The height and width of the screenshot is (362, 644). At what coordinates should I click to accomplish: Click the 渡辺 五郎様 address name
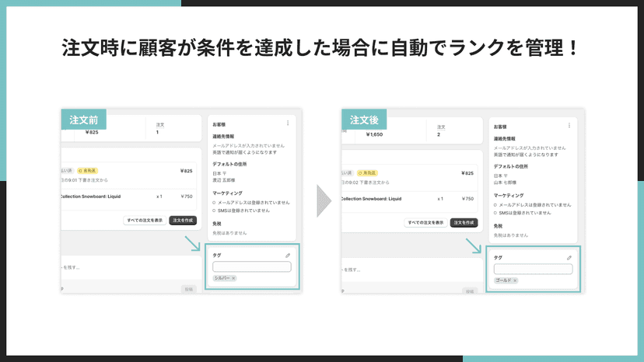coord(224,180)
